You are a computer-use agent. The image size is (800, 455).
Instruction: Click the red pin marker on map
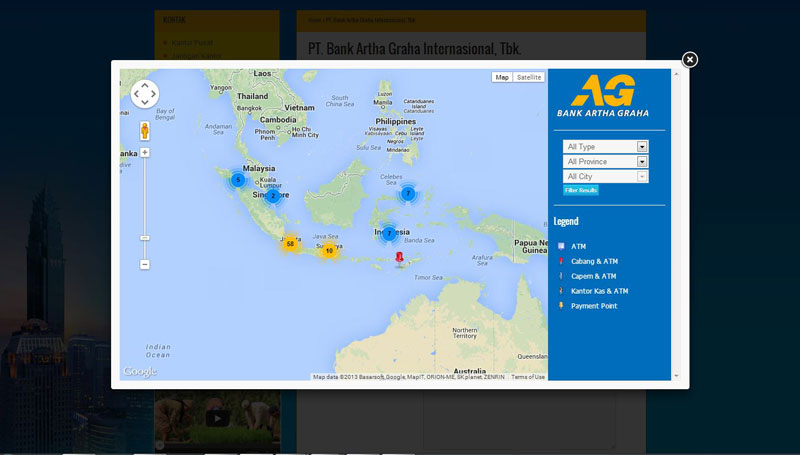tap(399, 258)
